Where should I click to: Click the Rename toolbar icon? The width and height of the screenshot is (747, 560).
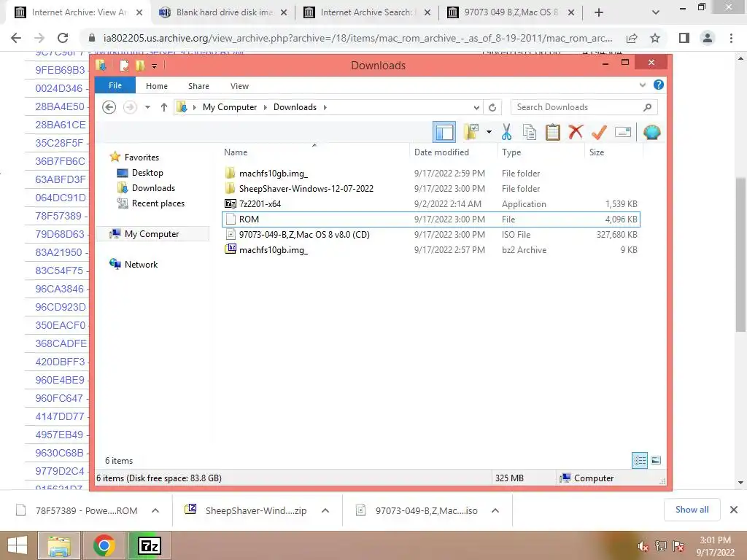coord(623,132)
